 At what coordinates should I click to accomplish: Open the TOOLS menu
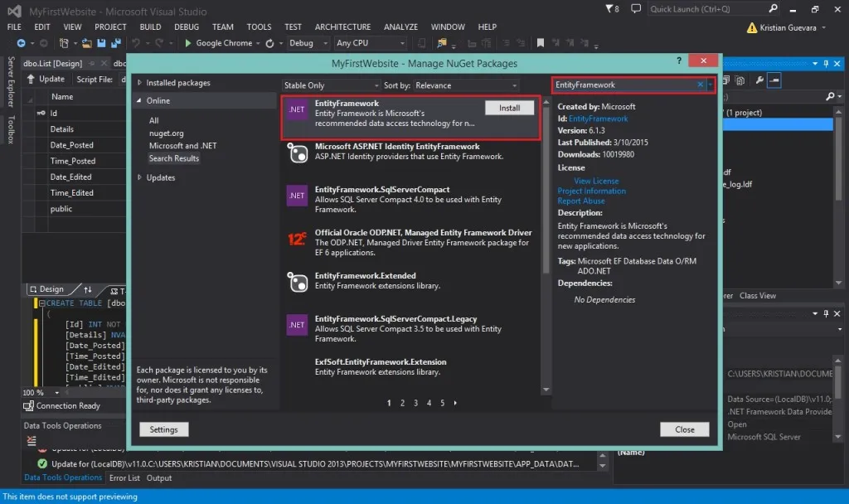(x=259, y=27)
